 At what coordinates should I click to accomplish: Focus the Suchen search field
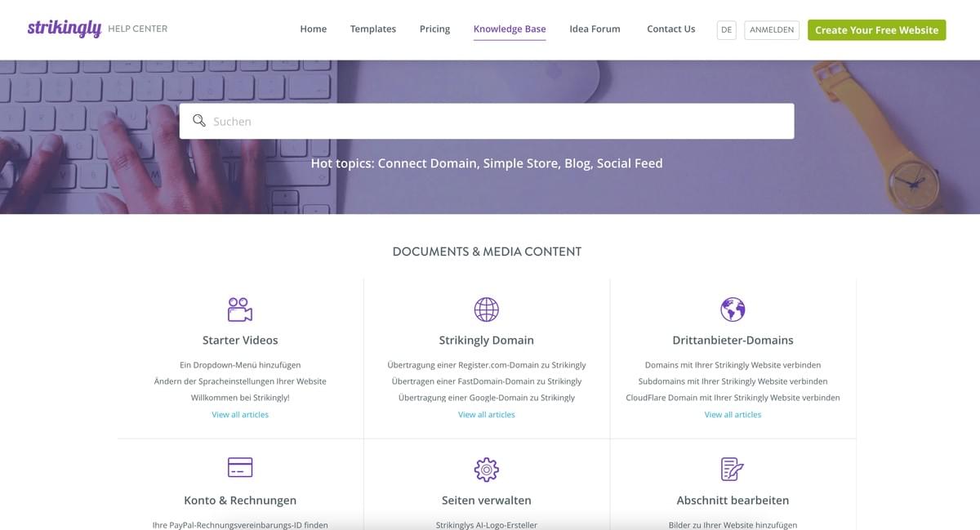tap(487, 121)
